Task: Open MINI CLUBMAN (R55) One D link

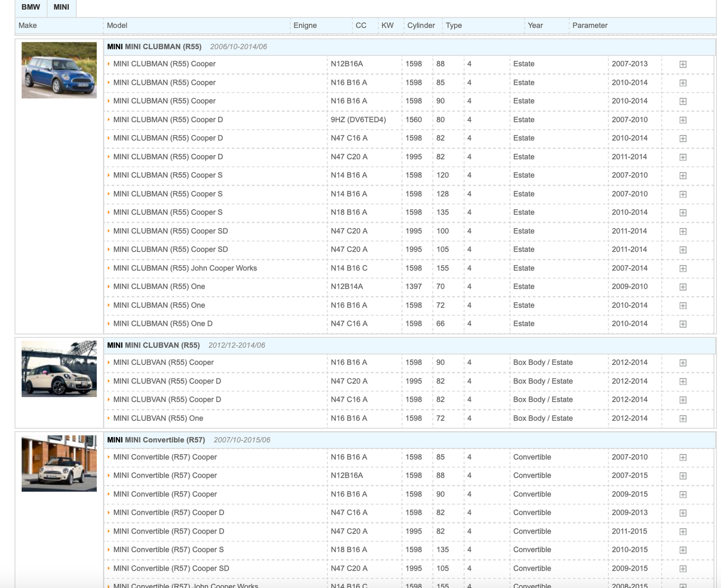Action: click(163, 323)
